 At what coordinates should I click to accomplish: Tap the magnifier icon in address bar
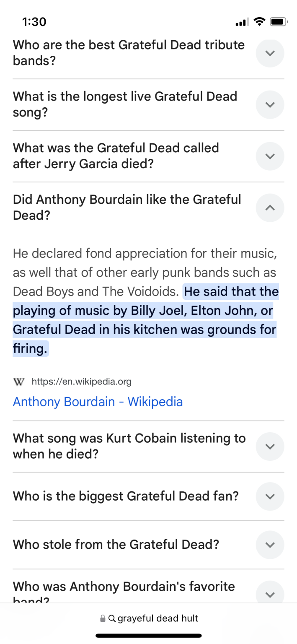(x=112, y=618)
